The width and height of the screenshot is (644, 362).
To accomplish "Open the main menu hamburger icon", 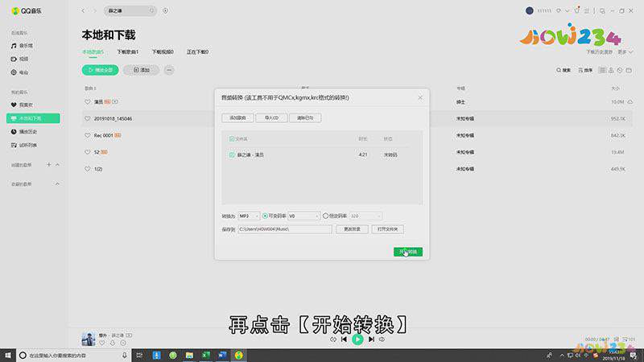I will (x=587, y=10).
